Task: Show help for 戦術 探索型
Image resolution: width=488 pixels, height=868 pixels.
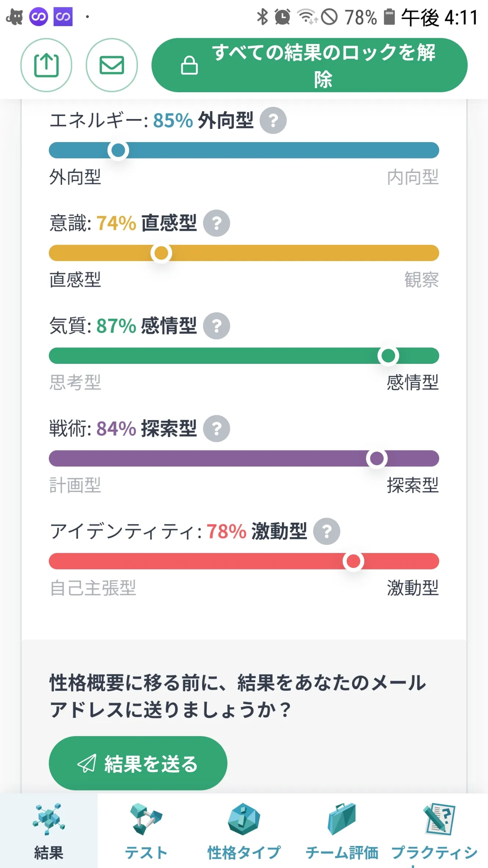Action: [x=217, y=429]
